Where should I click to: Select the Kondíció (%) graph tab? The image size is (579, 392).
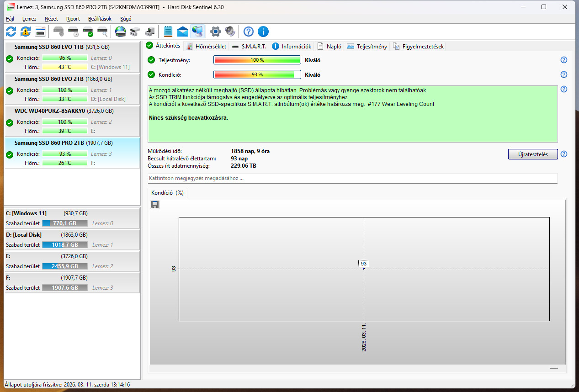(167, 193)
